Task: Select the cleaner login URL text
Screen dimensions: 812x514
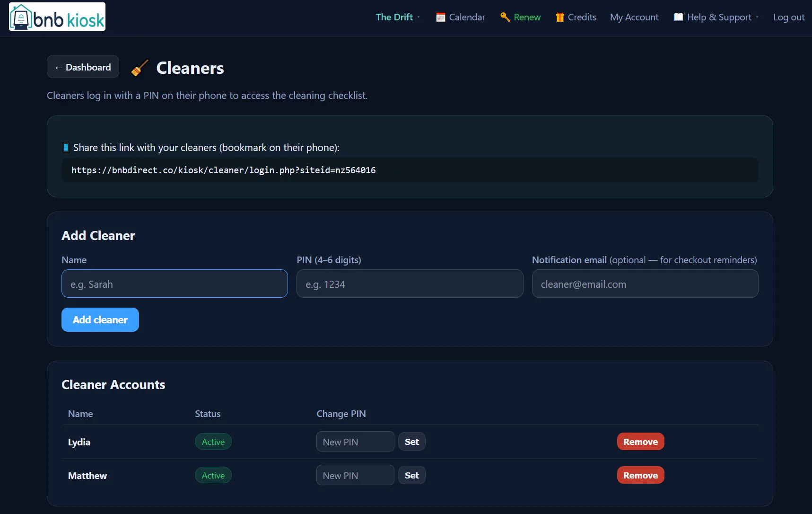Action: [x=224, y=170]
